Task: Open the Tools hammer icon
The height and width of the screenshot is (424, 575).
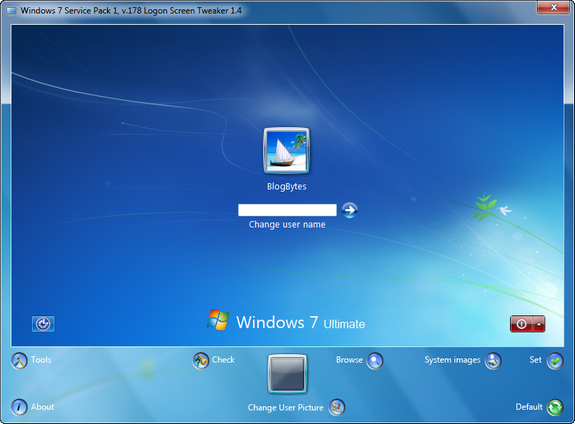Action: pos(19,361)
